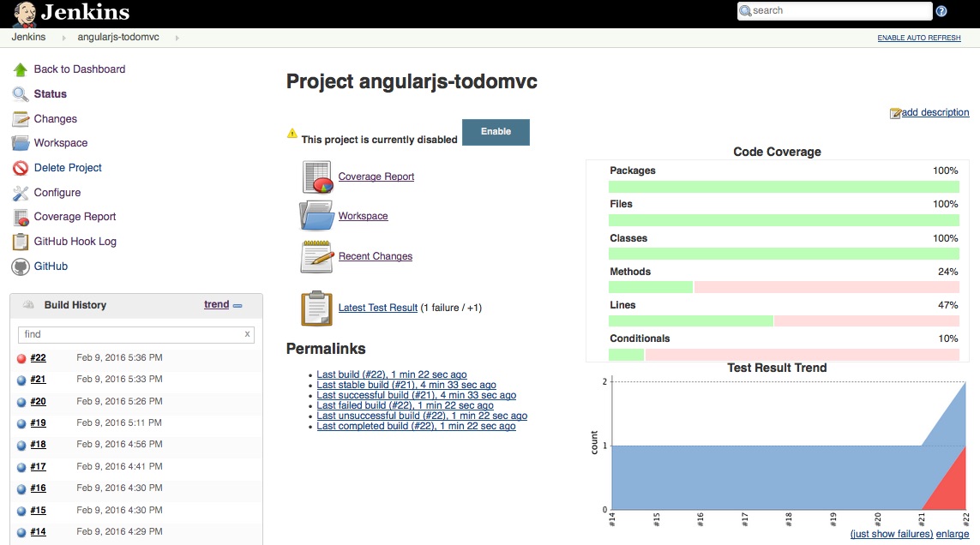Click the large Workspace folder icon
Image resolution: width=980 pixels, height=545 pixels.
click(x=316, y=216)
